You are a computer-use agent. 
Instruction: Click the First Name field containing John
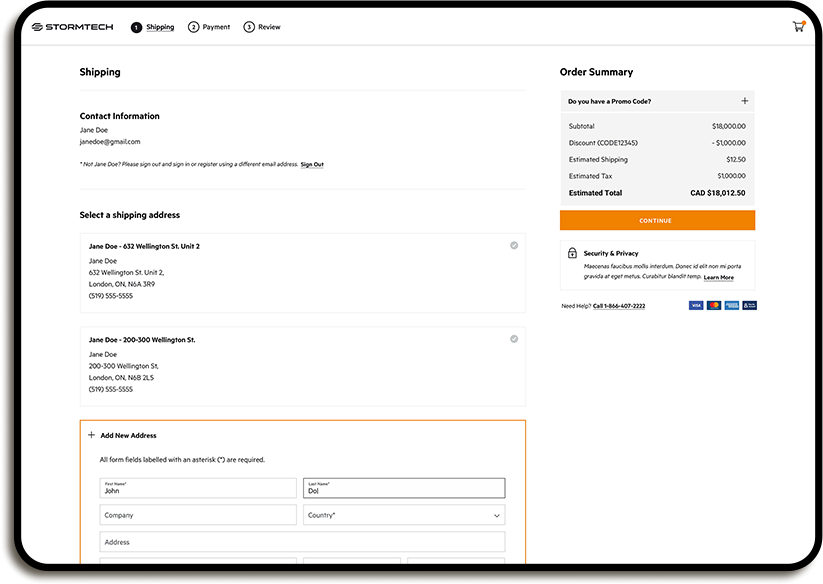tap(198, 488)
